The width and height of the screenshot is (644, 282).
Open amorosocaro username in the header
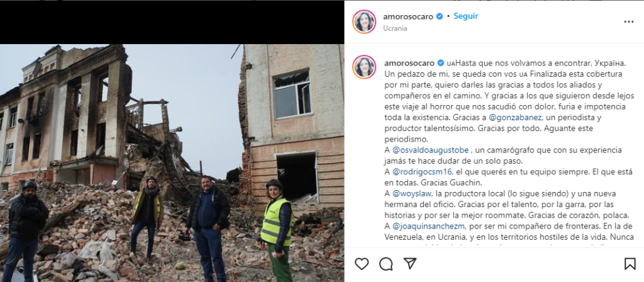click(408, 17)
